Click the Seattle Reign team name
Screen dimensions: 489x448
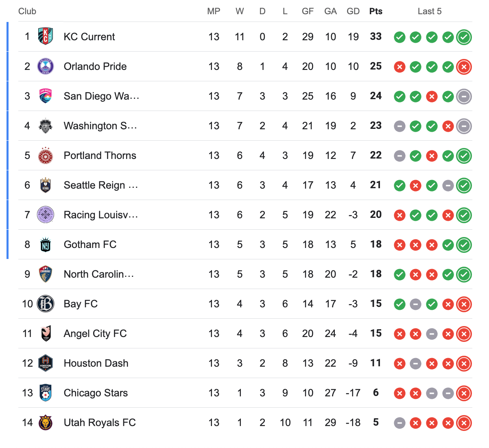coord(101,185)
